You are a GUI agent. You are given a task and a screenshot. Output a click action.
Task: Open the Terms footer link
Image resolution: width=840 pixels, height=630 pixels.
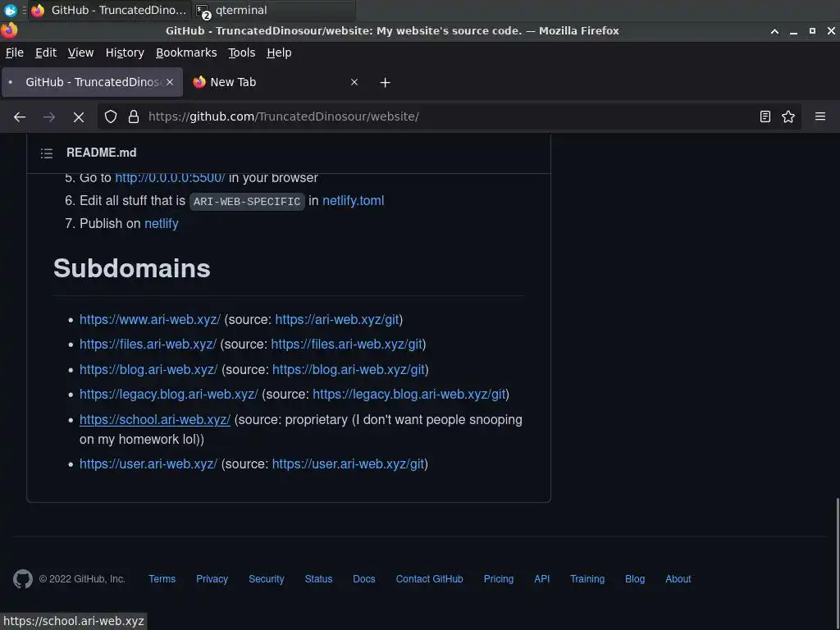click(x=162, y=579)
